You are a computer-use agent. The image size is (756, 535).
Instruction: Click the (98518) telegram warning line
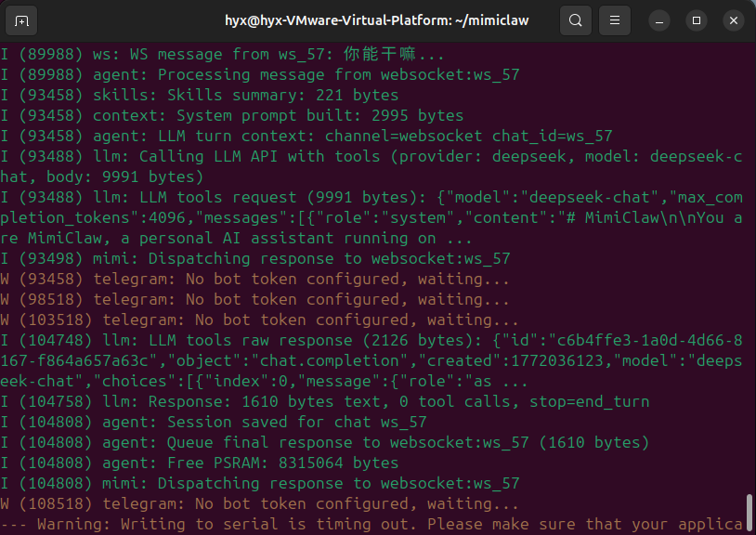pos(255,299)
